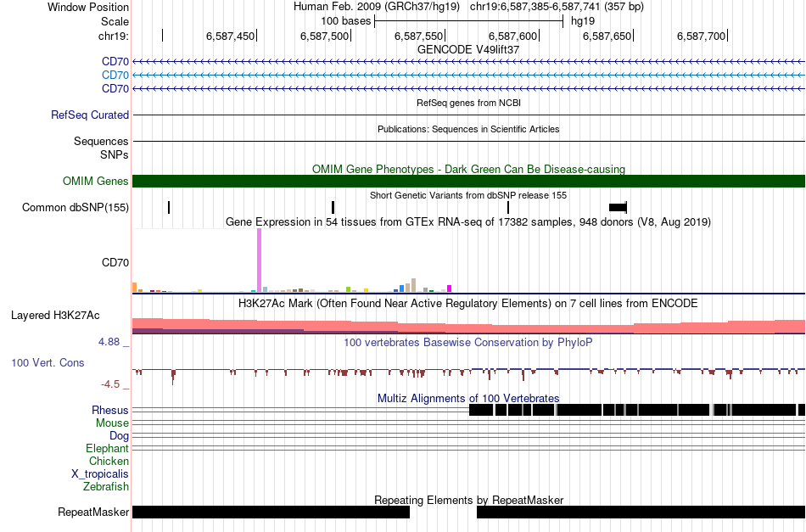Click the pink H3K27Ac signal area
806x532 pixels.
coord(468,328)
